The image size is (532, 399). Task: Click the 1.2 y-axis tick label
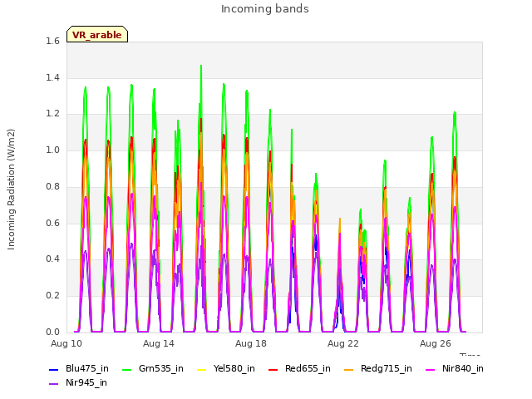tap(52, 114)
